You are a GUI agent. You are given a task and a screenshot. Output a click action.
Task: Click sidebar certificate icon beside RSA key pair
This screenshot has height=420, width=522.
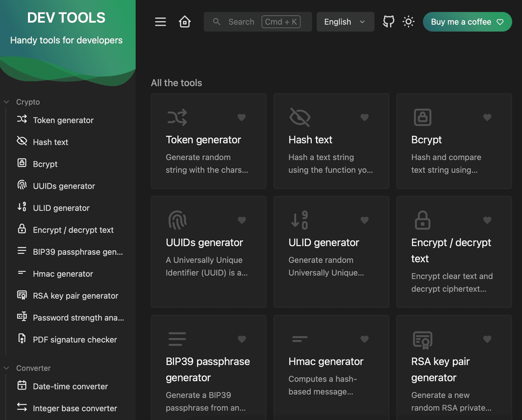pos(22,295)
